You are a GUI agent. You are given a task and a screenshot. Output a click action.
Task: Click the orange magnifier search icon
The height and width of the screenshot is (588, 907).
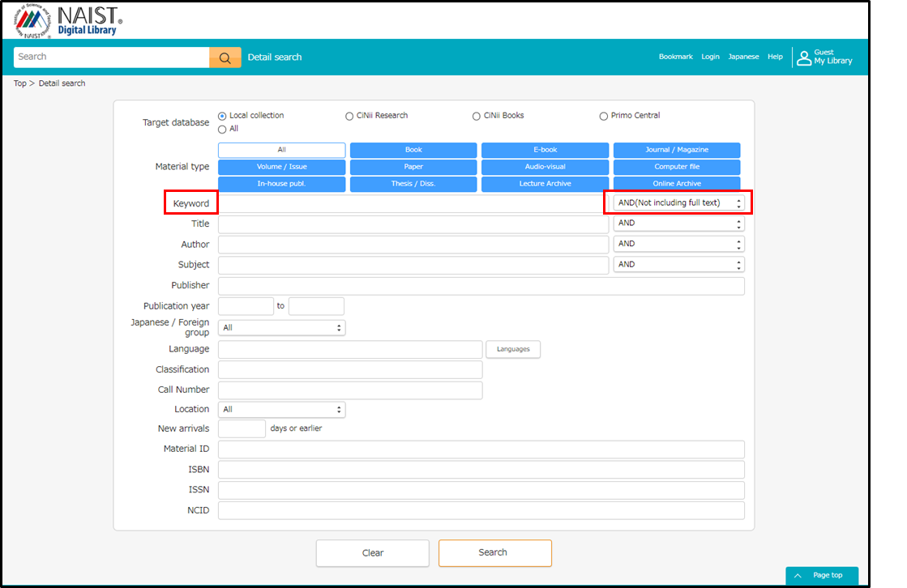pyautogui.click(x=225, y=58)
